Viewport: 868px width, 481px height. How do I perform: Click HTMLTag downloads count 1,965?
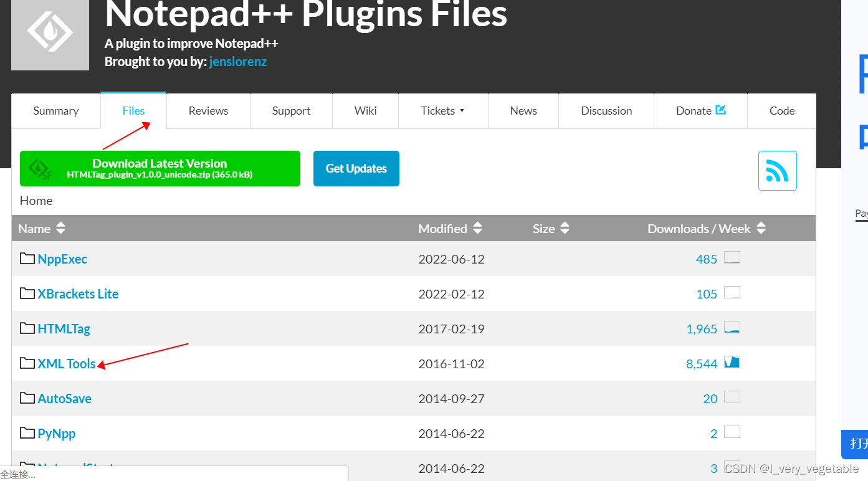(x=702, y=329)
